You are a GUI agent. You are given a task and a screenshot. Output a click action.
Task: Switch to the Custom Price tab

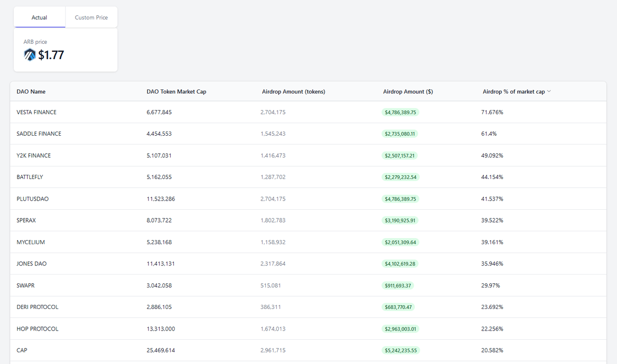(x=92, y=17)
